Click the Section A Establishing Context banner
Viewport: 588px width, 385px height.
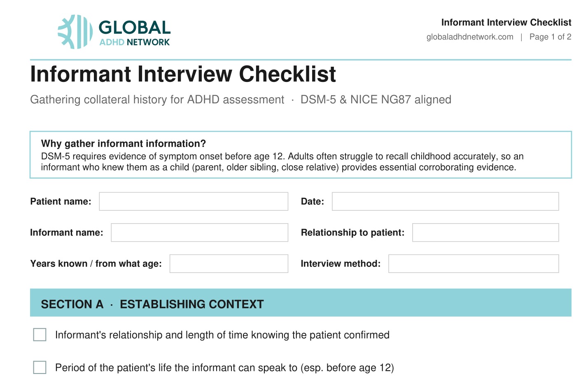[301, 303]
